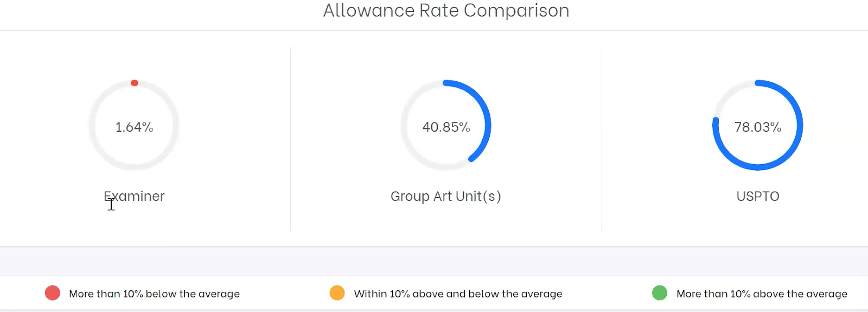Image resolution: width=868 pixels, height=312 pixels.
Task: Click 'Within 10% above and below the average' text
Action: 458,294
